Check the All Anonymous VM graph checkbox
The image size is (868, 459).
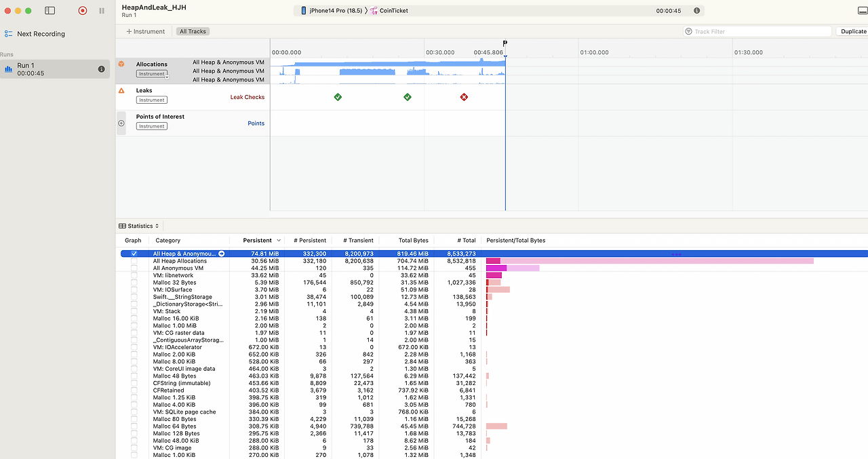(x=134, y=268)
